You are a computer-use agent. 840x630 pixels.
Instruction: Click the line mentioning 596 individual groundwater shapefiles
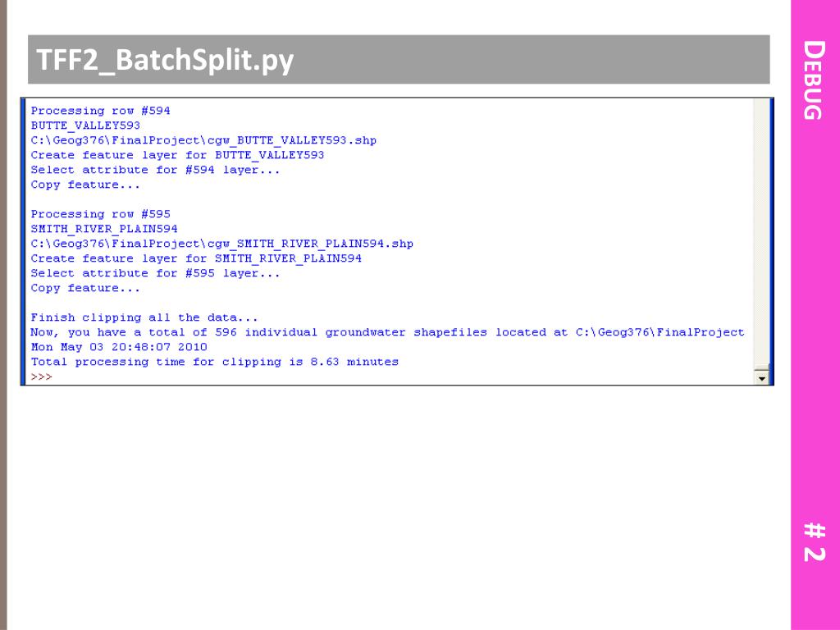click(x=387, y=332)
